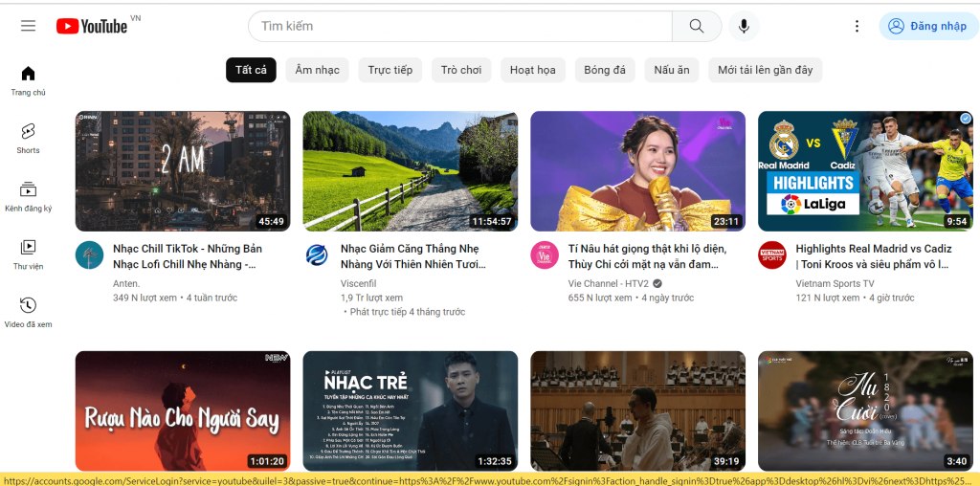Play the Tí Nâu singer thumbnail
Screen dimensions: 980x486
coord(637,171)
